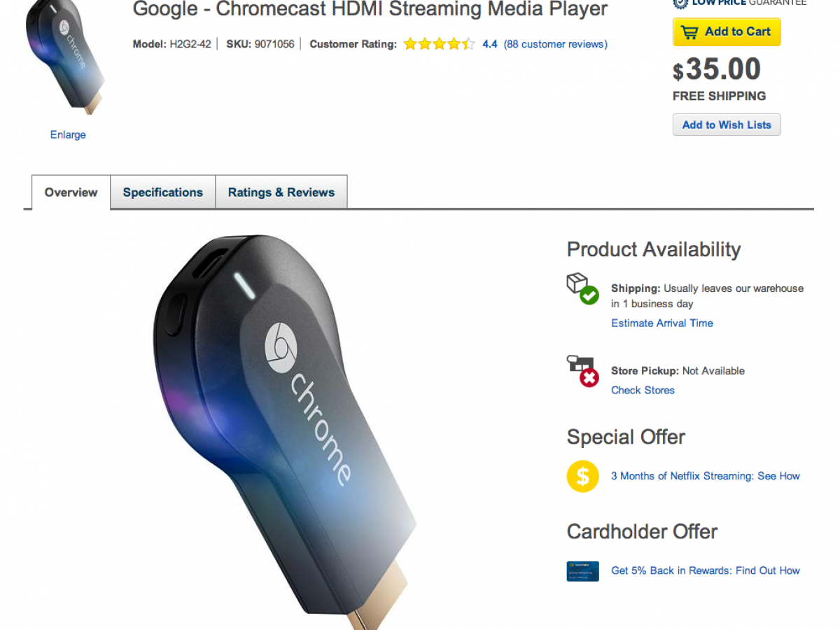Follow the Check Stores link
The height and width of the screenshot is (630, 840).
click(643, 391)
